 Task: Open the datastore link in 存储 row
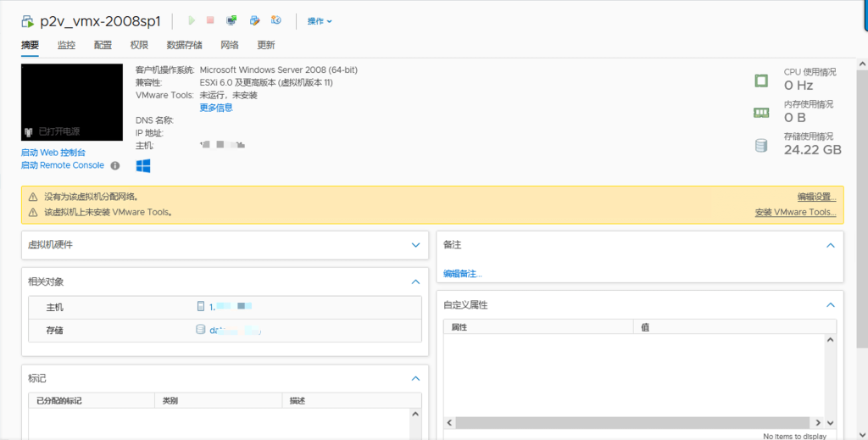pos(235,331)
